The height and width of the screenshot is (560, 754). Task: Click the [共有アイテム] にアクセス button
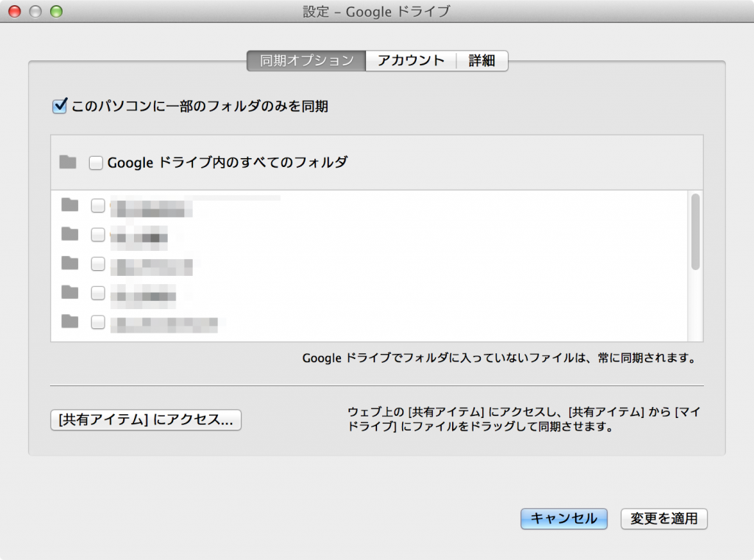point(145,420)
